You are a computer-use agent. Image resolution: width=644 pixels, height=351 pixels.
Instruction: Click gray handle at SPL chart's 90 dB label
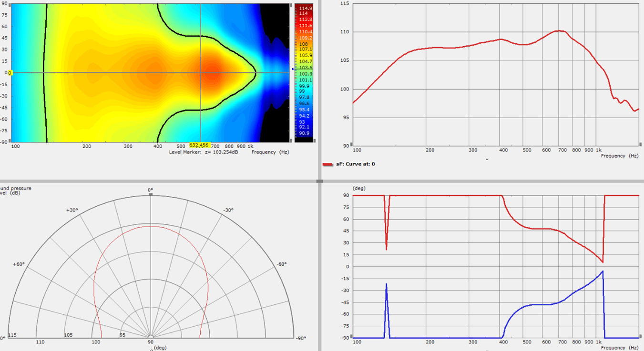(x=352, y=144)
